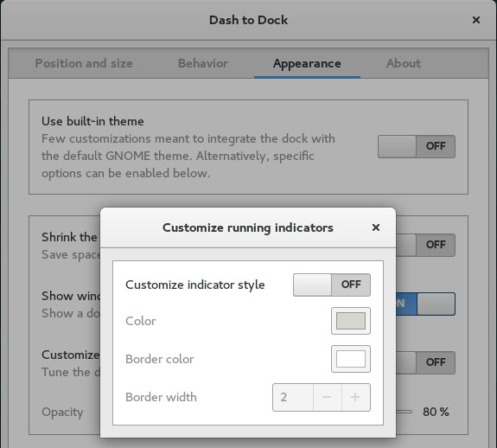Pick the indicator Color swatch

pos(351,321)
